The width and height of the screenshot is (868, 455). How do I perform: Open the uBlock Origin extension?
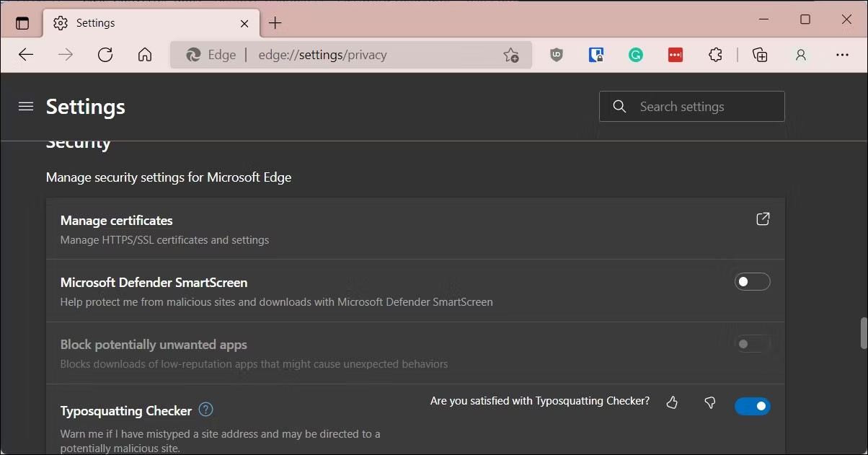point(556,54)
